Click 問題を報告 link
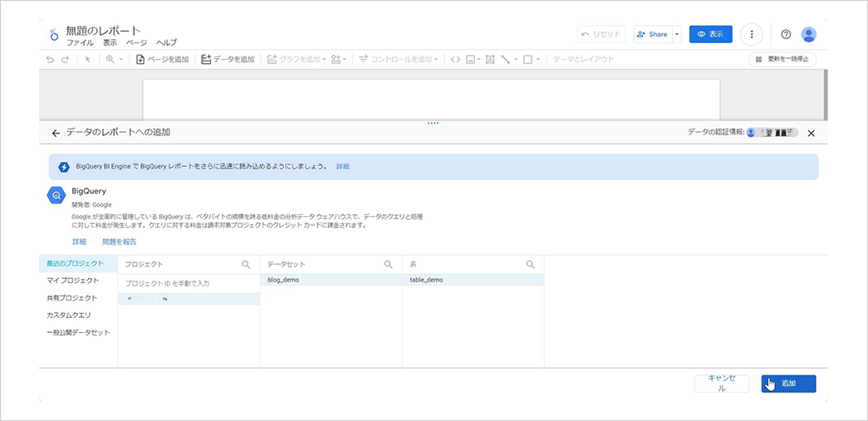The width and height of the screenshot is (868, 421). 119,242
